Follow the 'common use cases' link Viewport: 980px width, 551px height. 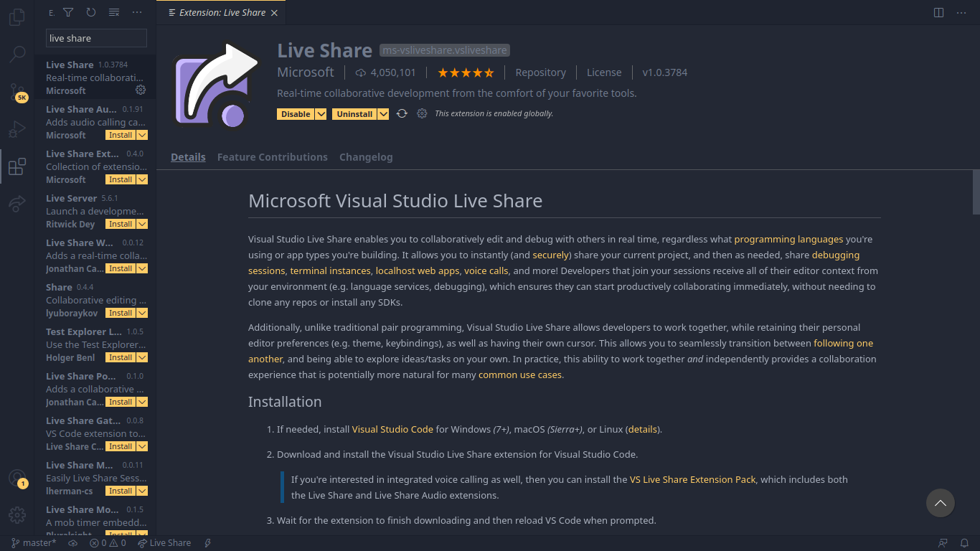pos(520,375)
